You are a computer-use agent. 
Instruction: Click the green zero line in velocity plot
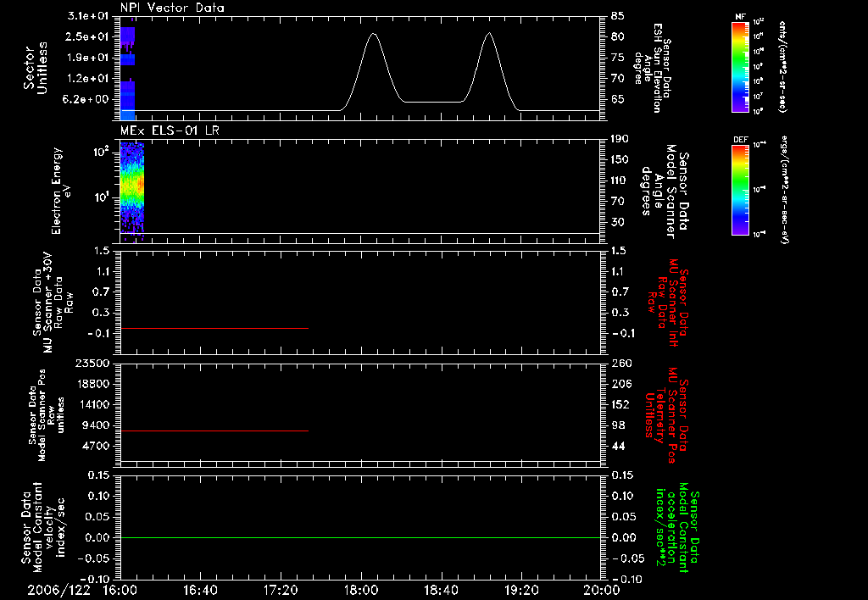[x=360, y=537]
